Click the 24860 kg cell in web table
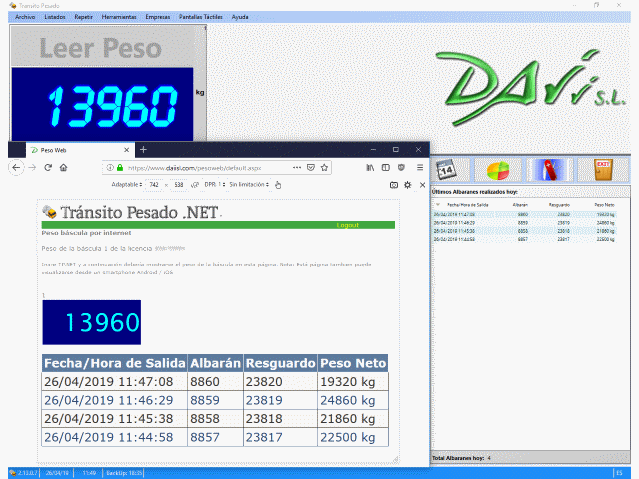Screen dimensions: 639x479 [353, 400]
